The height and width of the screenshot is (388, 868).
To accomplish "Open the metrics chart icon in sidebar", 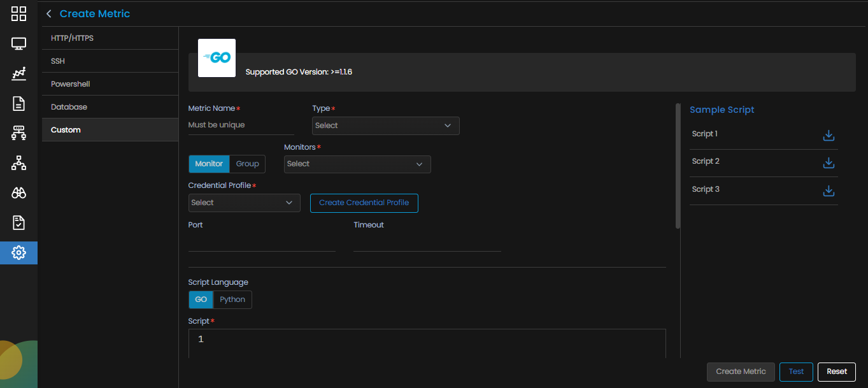I will click(x=18, y=74).
